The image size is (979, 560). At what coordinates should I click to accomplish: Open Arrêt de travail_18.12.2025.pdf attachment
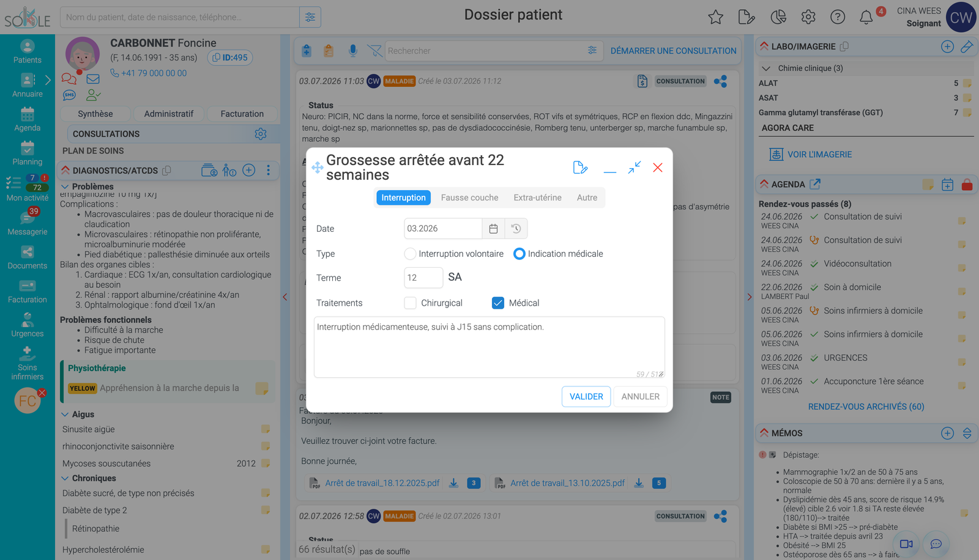tap(382, 483)
